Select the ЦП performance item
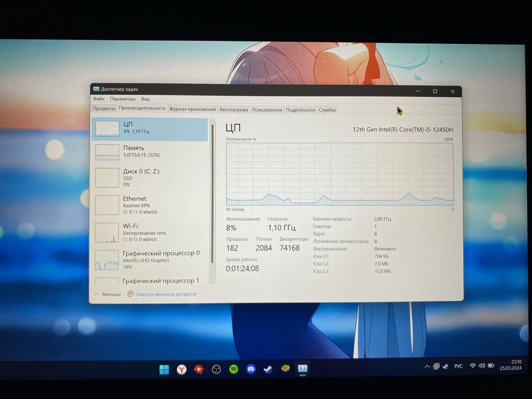The height and width of the screenshot is (399, 532). 150,129
